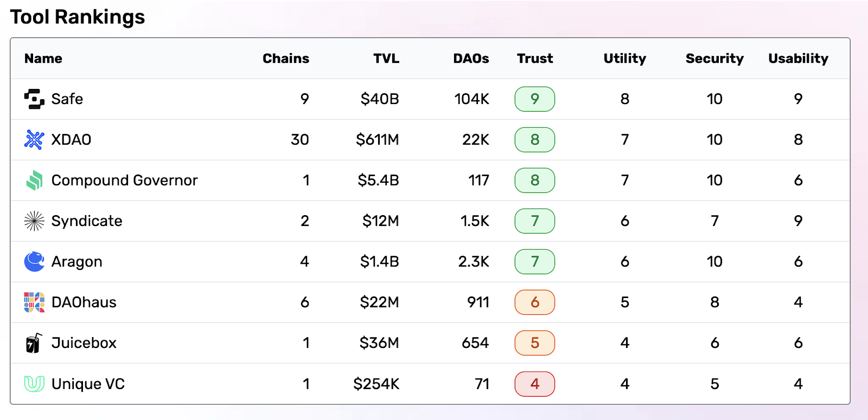Click the Trust column header
This screenshot has width=868, height=420.
[x=534, y=59]
